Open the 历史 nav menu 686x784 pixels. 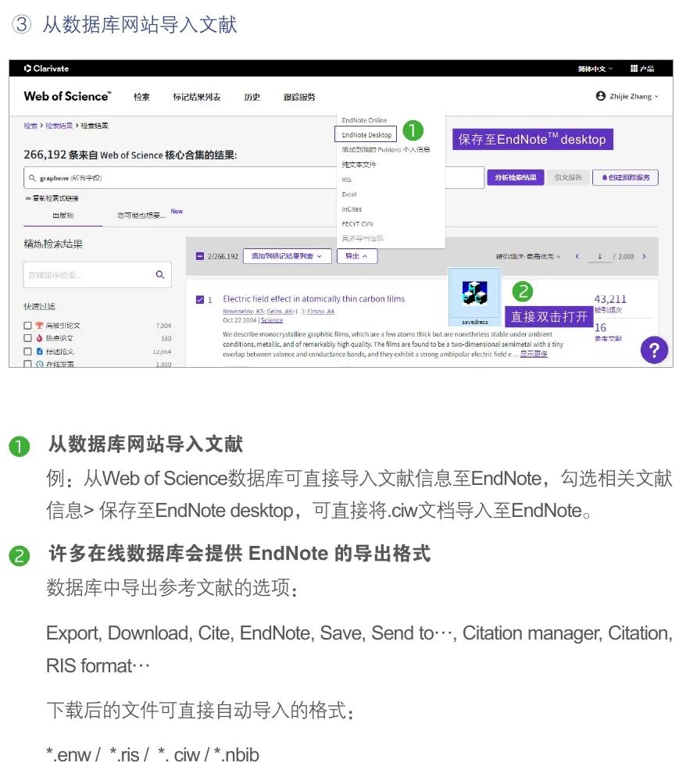click(x=252, y=97)
